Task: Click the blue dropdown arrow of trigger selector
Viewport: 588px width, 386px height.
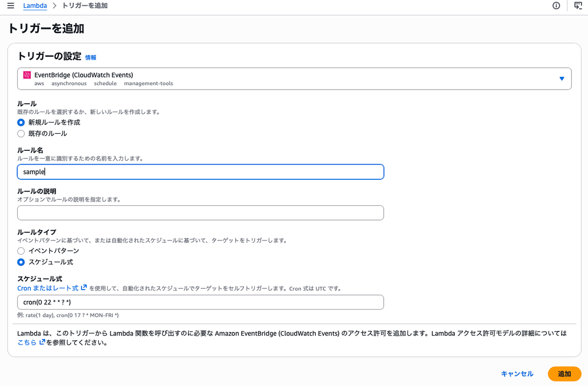Action: click(x=562, y=78)
